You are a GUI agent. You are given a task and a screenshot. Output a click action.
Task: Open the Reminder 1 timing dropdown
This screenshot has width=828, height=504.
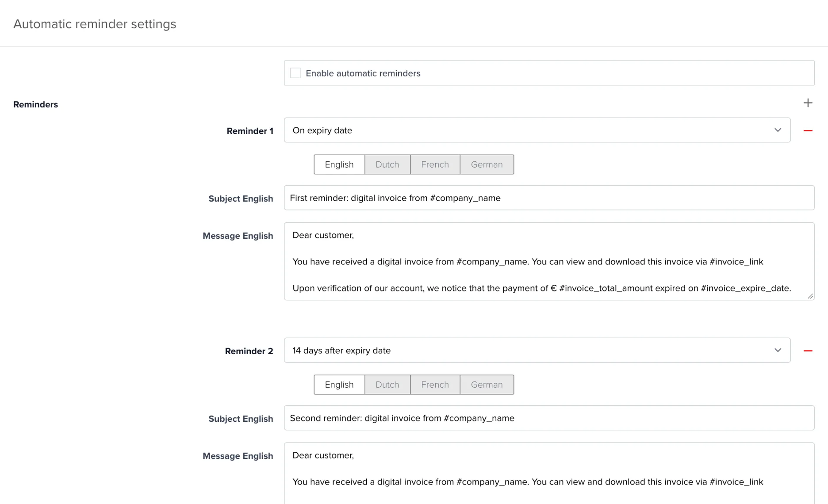click(537, 130)
